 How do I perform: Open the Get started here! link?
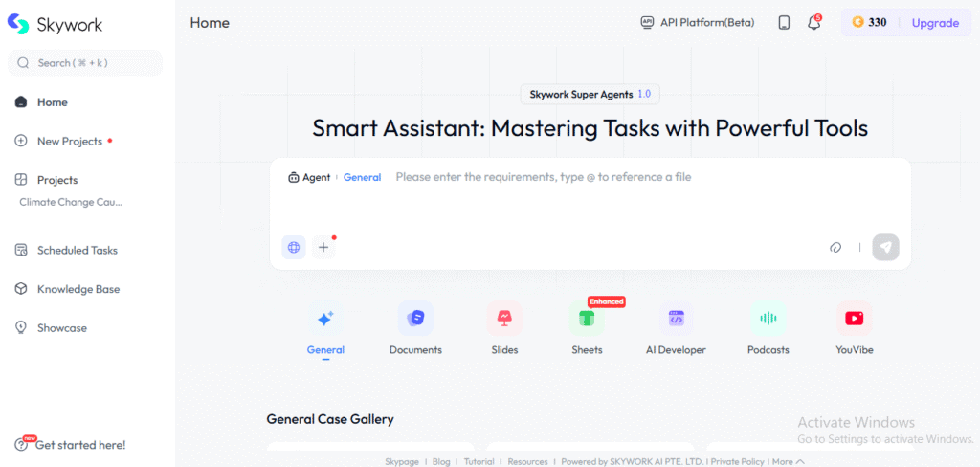[80, 445]
